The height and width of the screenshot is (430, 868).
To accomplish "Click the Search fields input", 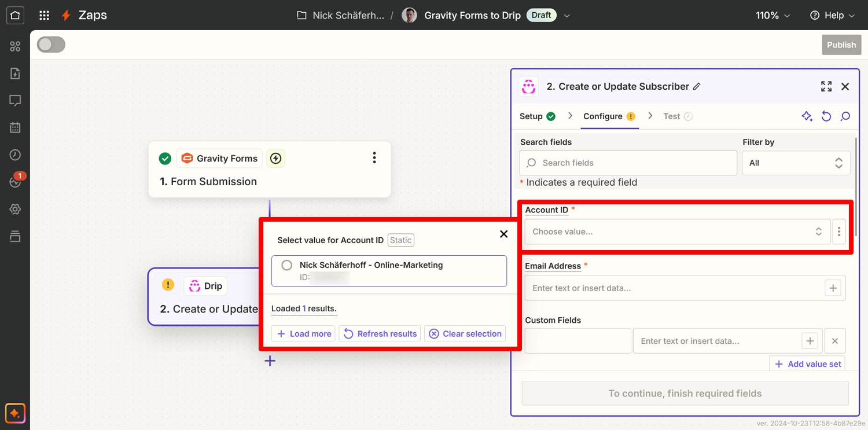I will coord(628,163).
